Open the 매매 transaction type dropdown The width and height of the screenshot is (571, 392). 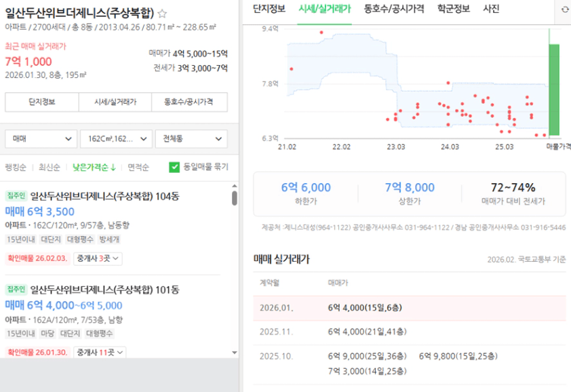coord(41,138)
